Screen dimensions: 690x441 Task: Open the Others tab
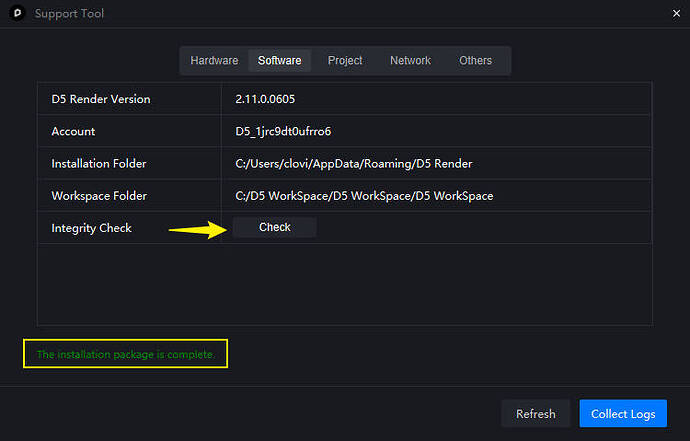475,60
